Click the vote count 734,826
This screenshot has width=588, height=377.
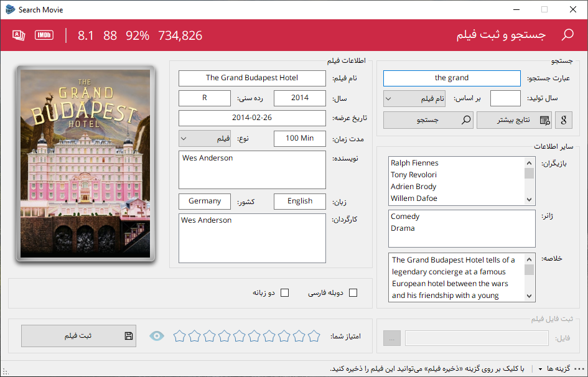tap(180, 35)
